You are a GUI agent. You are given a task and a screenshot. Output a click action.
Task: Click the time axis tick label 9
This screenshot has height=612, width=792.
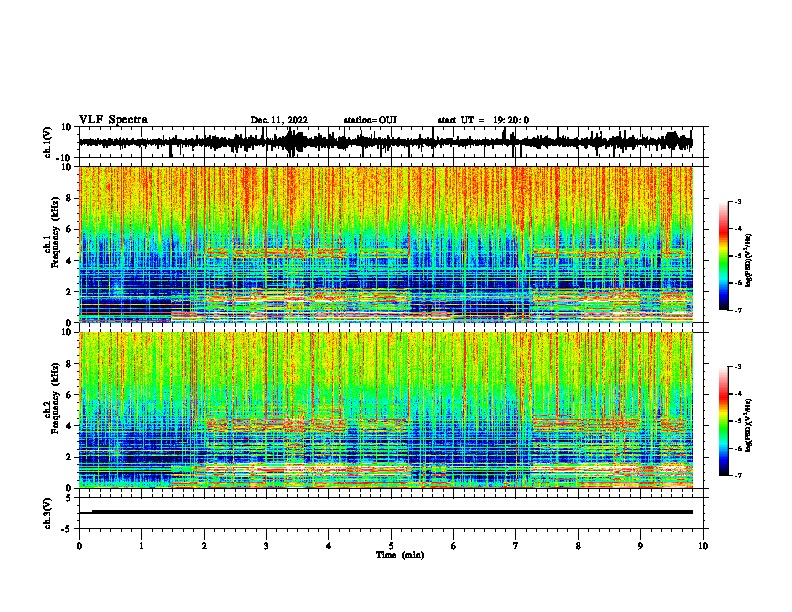pyautogui.click(x=640, y=546)
